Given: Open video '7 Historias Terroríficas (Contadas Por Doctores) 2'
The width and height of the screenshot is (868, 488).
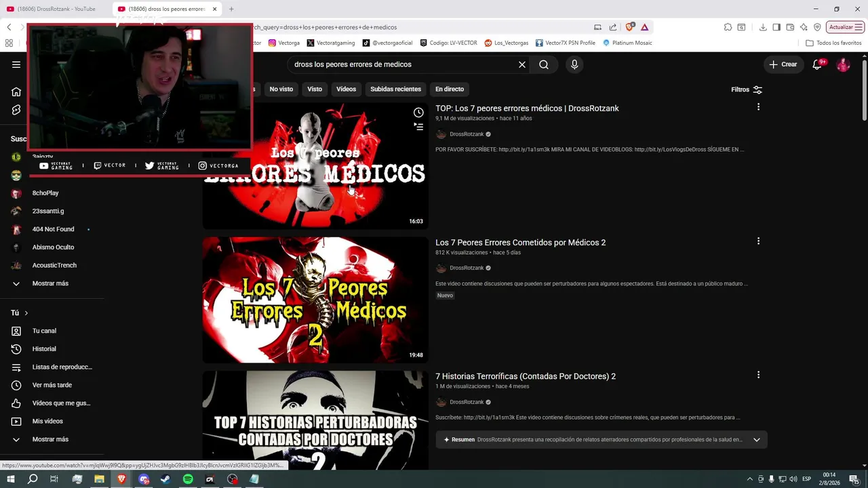Looking at the screenshot, I should tap(526, 376).
